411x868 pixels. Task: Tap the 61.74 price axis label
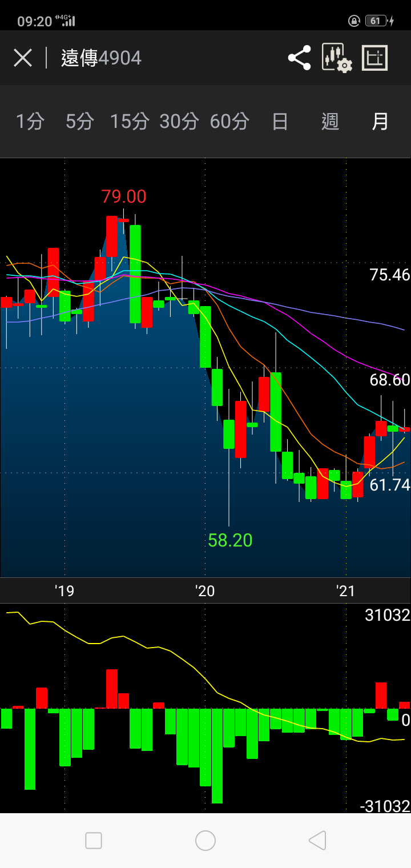(x=390, y=485)
